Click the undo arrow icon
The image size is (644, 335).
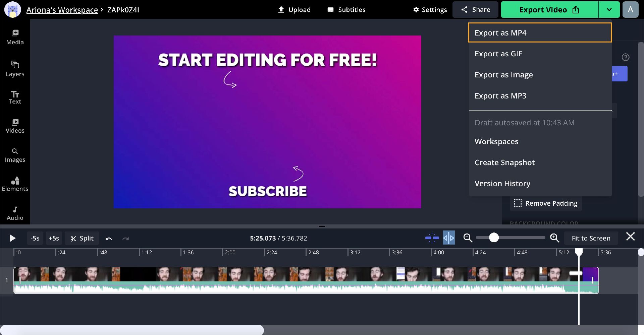pyautogui.click(x=108, y=239)
